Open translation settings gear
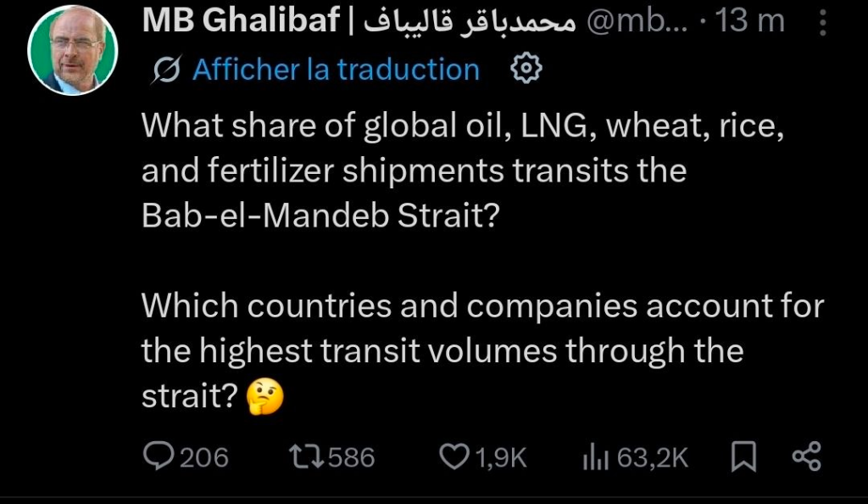Viewport: 868px width, 504px height. pyautogui.click(x=526, y=69)
